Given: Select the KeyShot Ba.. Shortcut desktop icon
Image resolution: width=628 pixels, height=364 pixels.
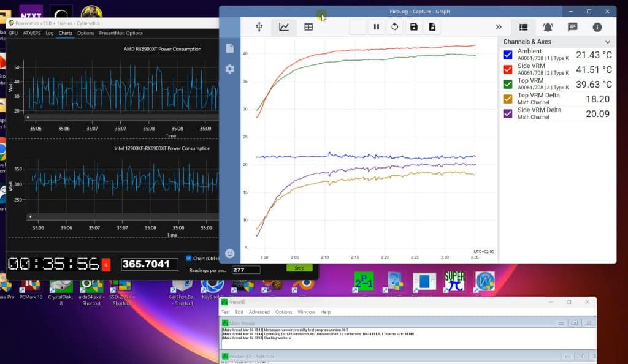Looking at the screenshot, I should coord(182,293).
